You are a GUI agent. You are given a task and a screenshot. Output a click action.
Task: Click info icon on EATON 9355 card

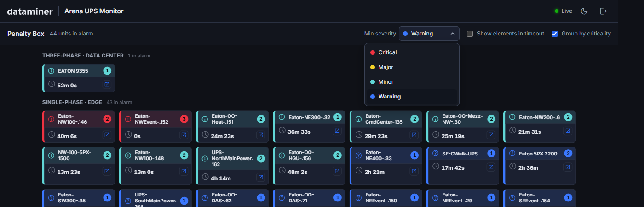coord(52,71)
